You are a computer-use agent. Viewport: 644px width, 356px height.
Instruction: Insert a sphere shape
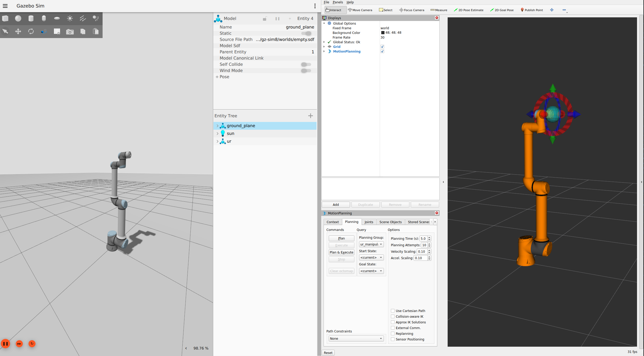18,18
